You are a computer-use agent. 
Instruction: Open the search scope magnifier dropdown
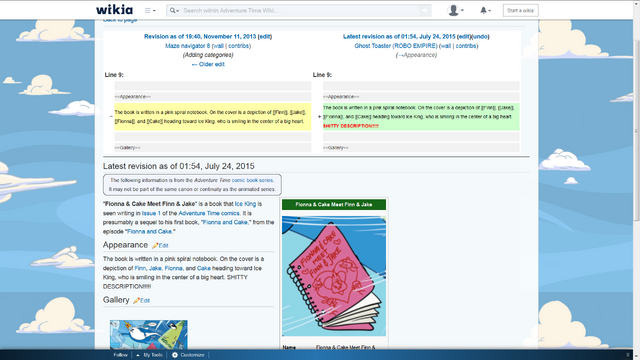(x=174, y=10)
